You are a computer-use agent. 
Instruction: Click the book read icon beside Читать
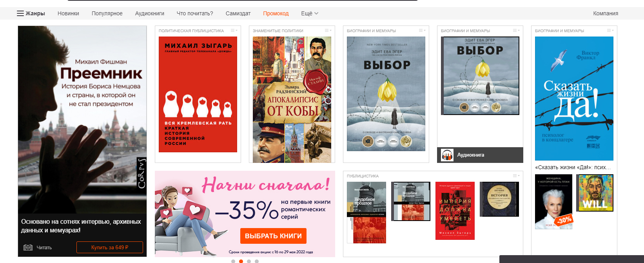pos(28,247)
